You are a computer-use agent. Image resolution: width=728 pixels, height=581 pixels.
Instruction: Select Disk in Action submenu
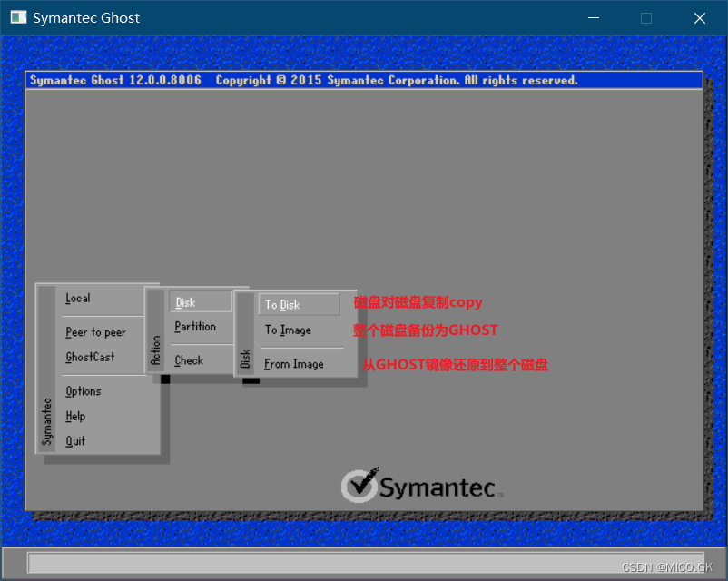pos(200,302)
